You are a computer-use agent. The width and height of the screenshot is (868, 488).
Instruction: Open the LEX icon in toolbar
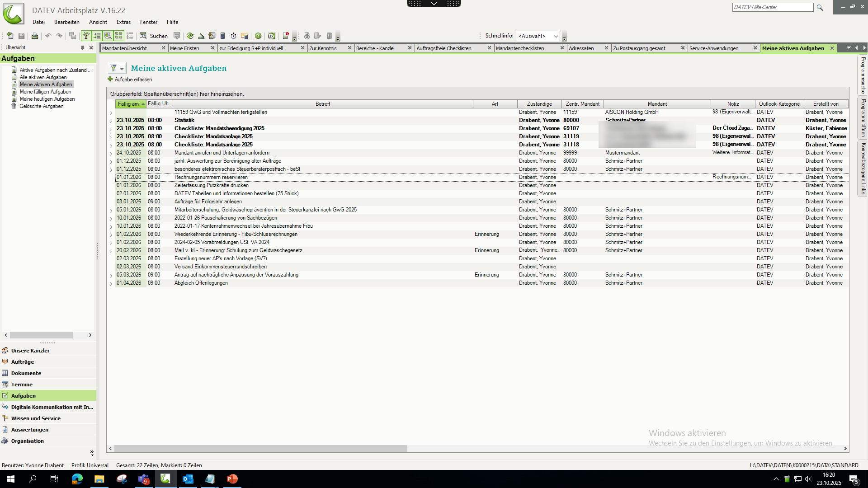(272, 36)
